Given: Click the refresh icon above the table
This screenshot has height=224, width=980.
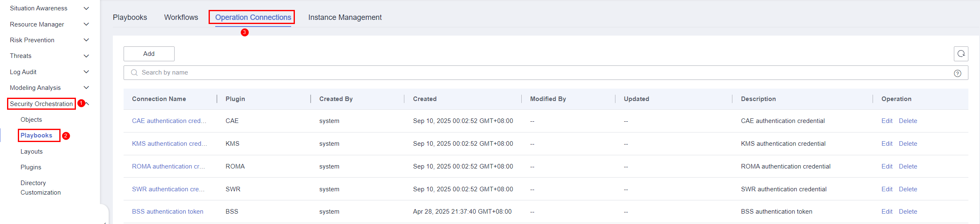Looking at the screenshot, I should pyautogui.click(x=961, y=54).
